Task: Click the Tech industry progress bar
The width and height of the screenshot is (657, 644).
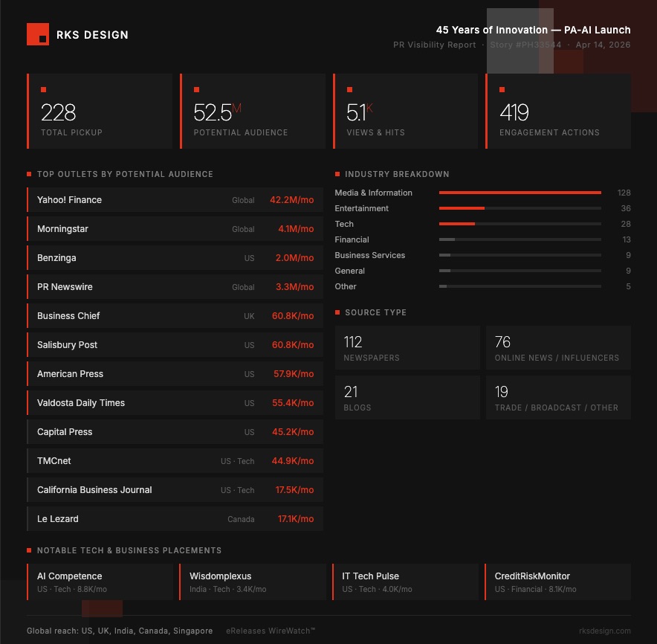Action: point(520,224)
